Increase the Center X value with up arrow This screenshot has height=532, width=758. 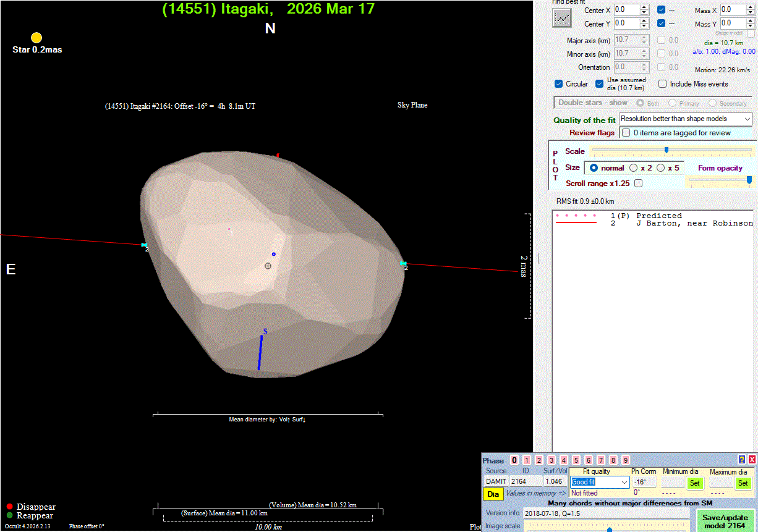pos(644,7)
